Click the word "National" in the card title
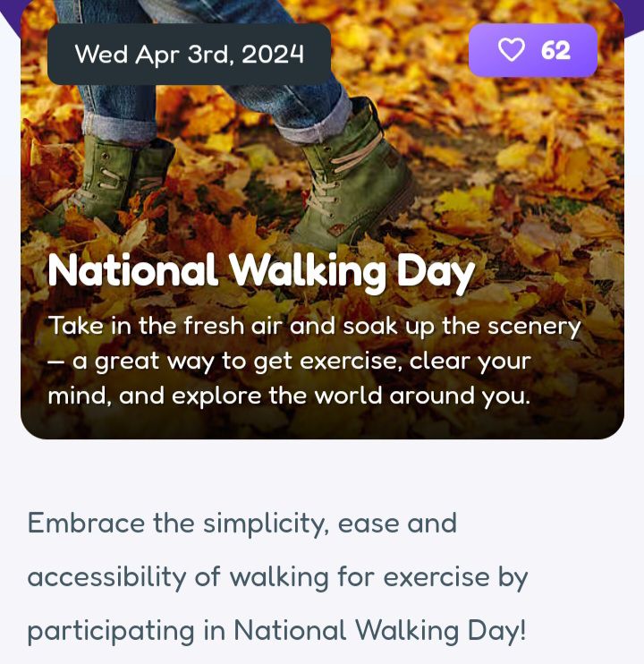Screen dimensions: 644x664 coord(132,269)
